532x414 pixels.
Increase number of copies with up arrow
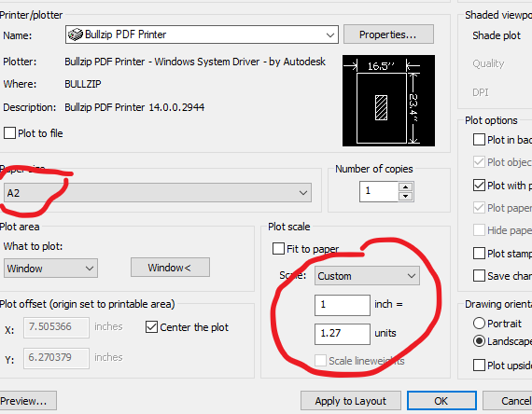405,187
